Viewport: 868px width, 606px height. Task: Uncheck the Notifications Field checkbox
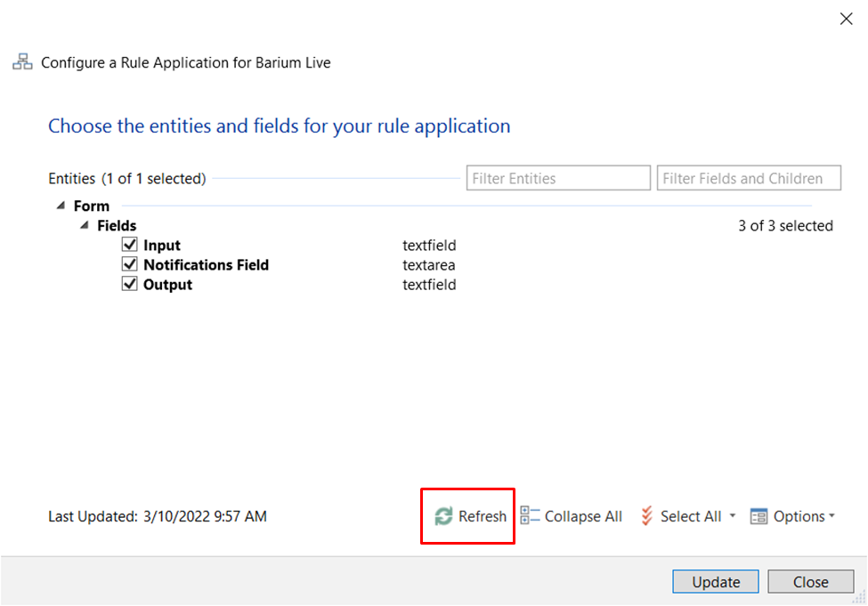pyautogui.click(x=129, y=264)
